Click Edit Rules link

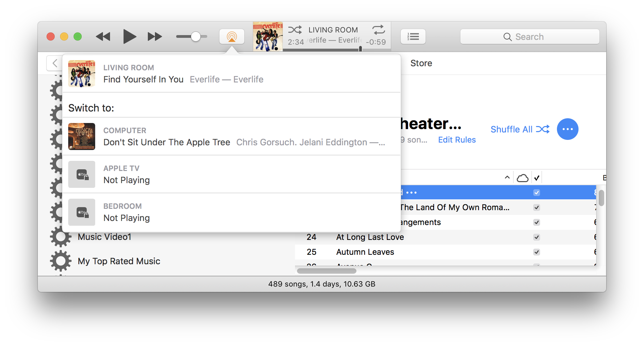(x=457, y=140)
